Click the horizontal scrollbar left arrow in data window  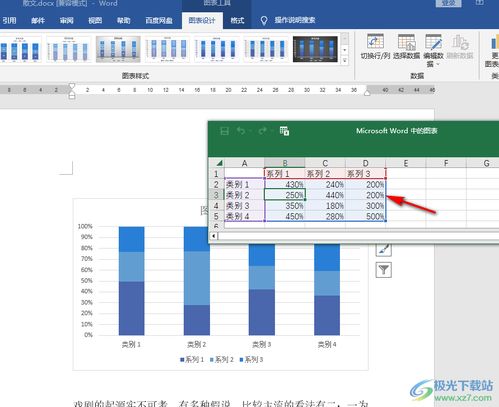pos(214,236)
